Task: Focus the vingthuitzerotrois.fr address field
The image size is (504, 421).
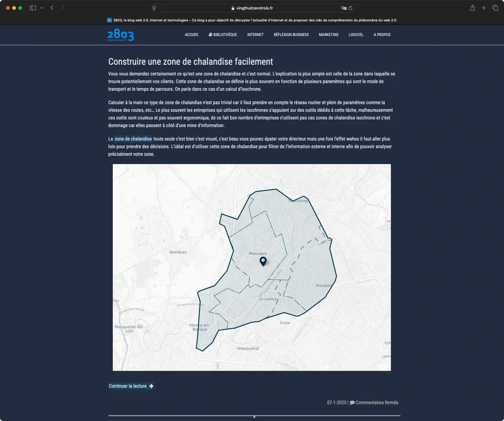Action: [x=252, y=8]
